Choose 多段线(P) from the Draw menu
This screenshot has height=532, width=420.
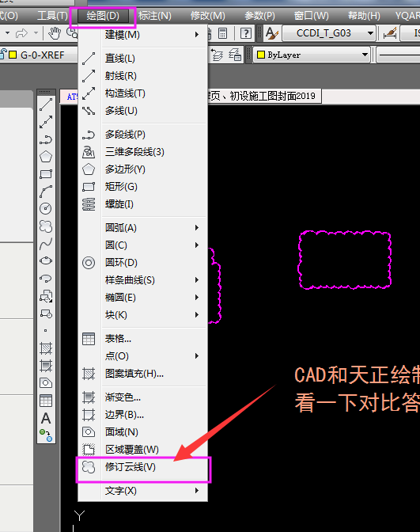(142, 135)
